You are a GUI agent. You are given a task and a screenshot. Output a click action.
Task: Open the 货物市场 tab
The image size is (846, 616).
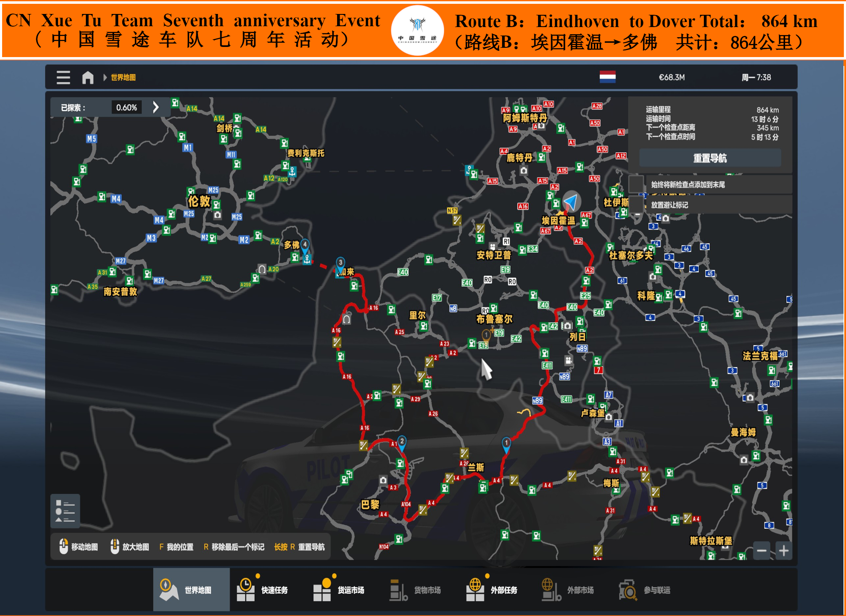(420, 589)
